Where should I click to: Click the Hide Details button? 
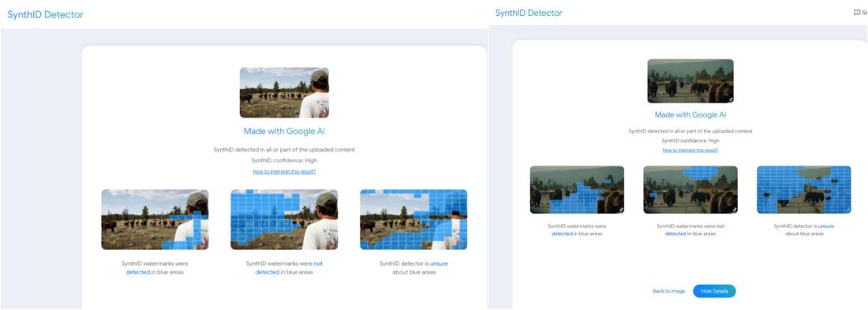pyautogui.click(x=714, y=291)
